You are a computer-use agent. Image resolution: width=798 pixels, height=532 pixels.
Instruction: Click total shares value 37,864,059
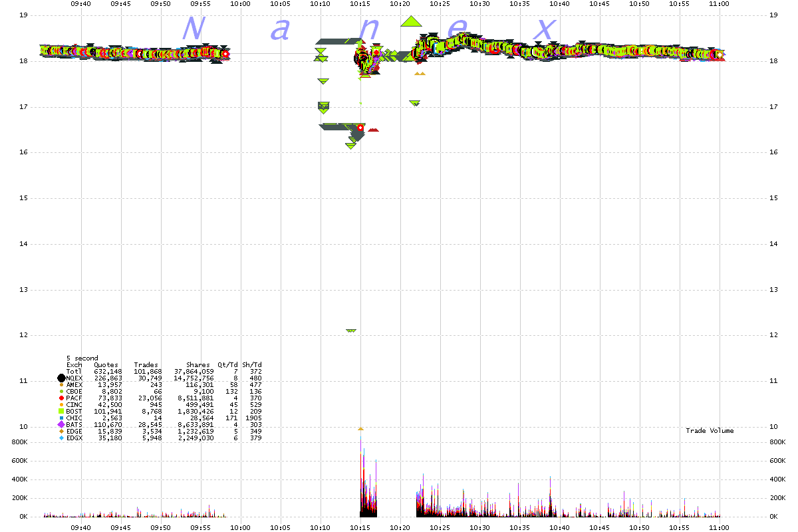tap(194, 372)
